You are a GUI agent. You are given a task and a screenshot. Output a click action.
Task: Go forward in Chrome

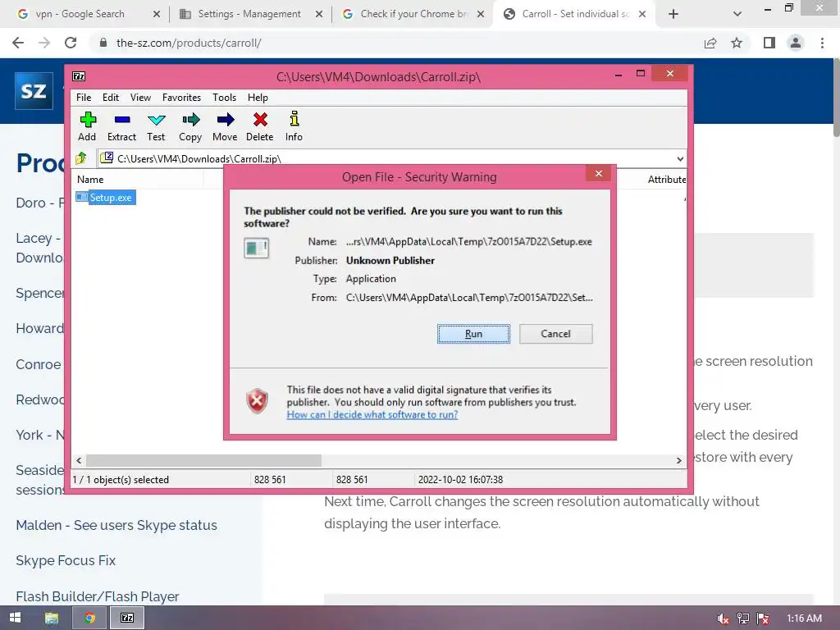(x=44, y=43)
